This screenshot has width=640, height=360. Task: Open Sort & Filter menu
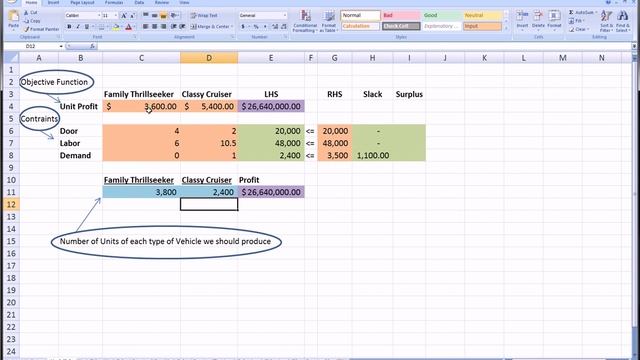click(x=606, y=20)
